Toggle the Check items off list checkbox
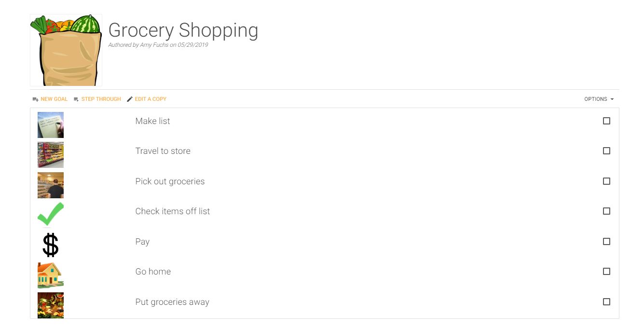The width and height of the screenshot is (644, 329). pyautogui.click(x=606, y=211)
